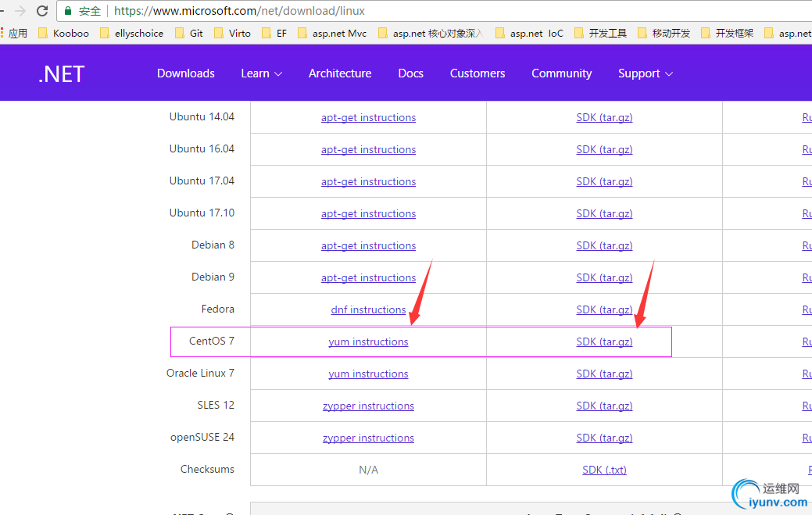Viewport: 812px width, 515px height.
Task: Open the ellyschoice bookmark folder
Action: (x=131, y=33)
